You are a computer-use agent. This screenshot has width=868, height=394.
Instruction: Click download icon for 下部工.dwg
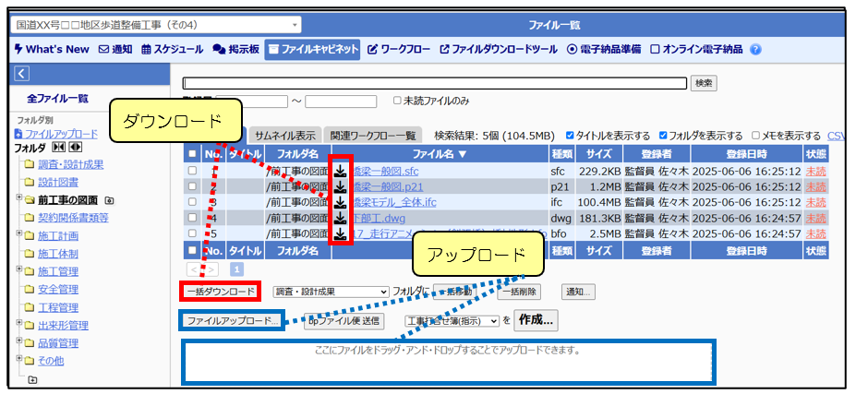pos(340,218)
